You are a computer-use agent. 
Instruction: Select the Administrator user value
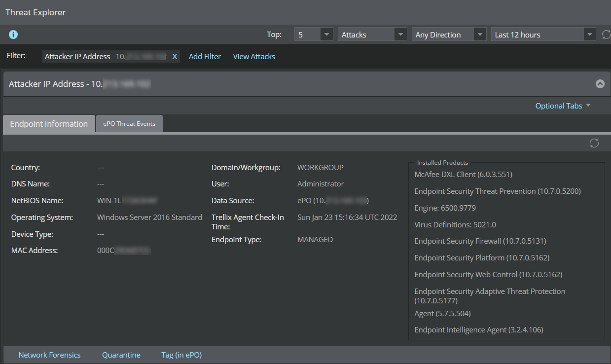coord(321,184)
